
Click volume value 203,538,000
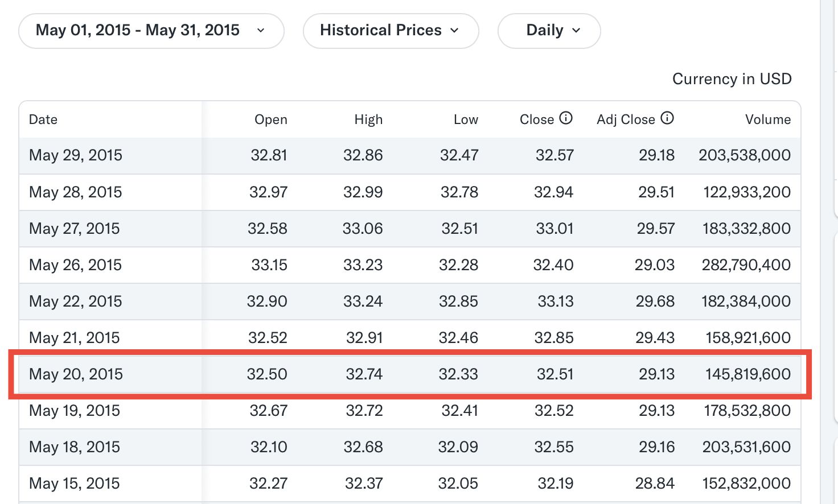745,155
